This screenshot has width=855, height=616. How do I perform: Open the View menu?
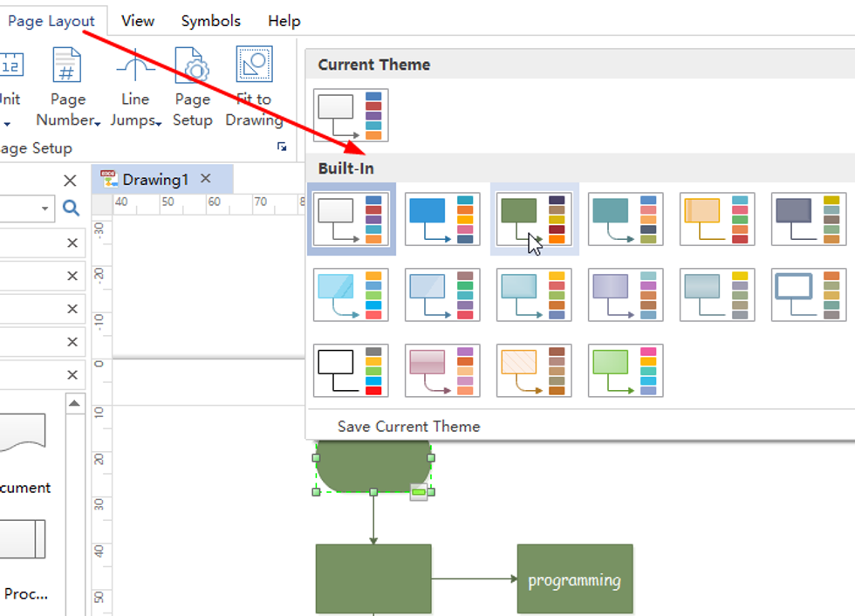[137, 20]
